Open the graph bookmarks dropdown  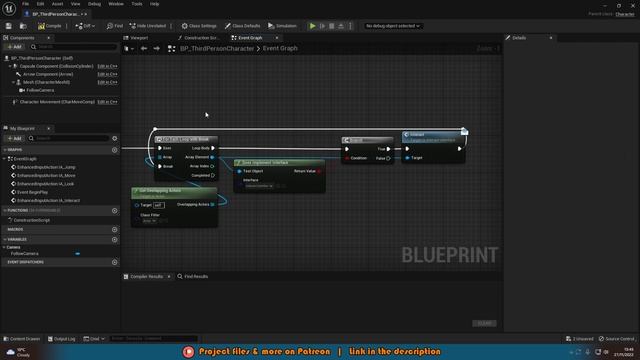(129, 49)
